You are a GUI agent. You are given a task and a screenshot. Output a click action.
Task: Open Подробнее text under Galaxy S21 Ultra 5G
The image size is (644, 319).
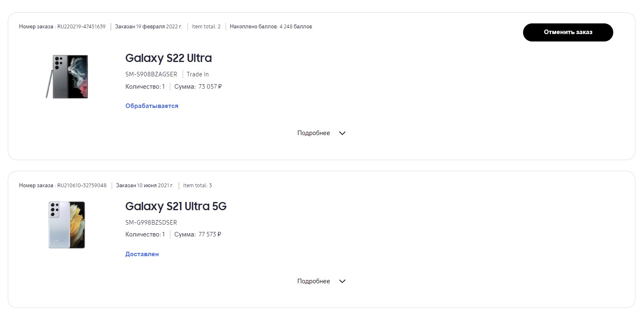314,281
